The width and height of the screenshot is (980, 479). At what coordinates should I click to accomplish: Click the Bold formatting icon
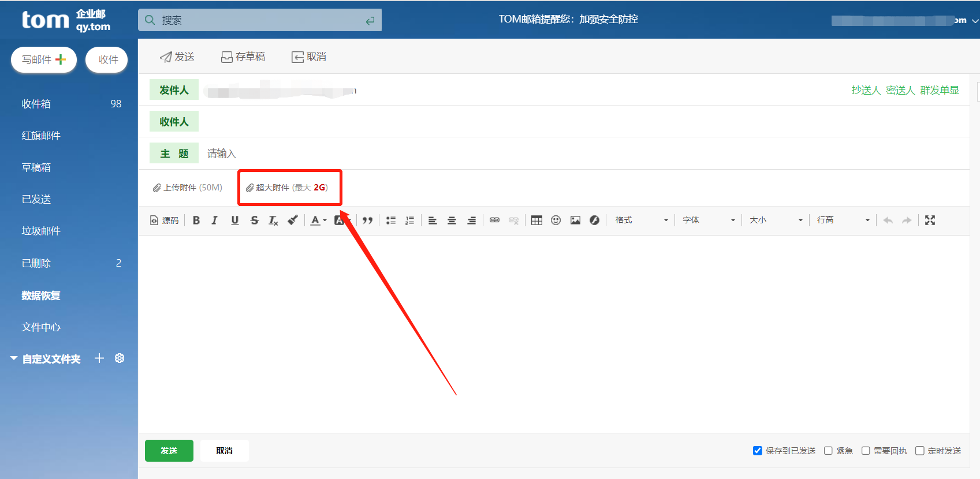coord(196,220)
